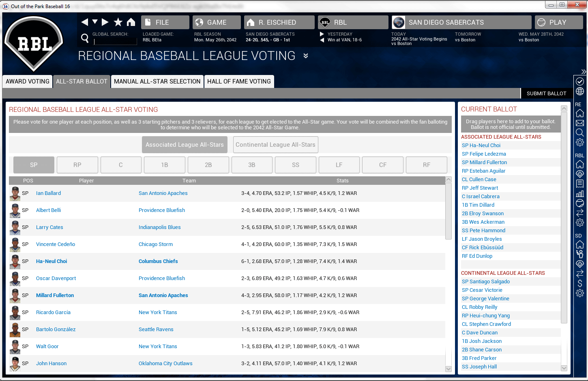Open the RBL section home icon
The width and height of the screenshot is (588, 381).
point(580,164)
